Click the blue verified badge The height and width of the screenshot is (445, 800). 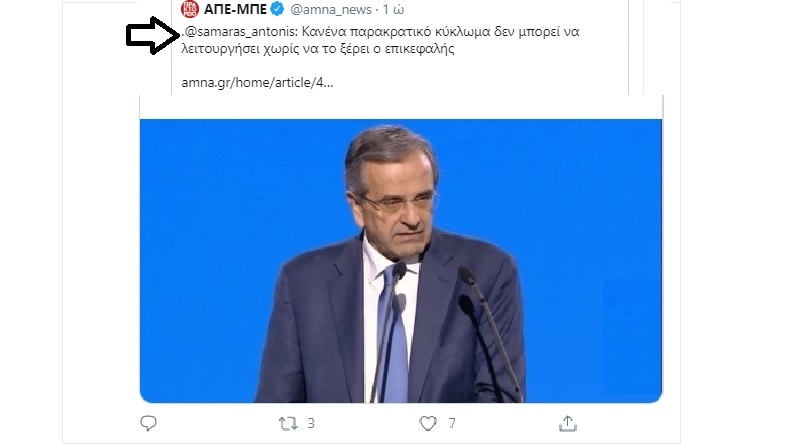(x=277, y=9)
